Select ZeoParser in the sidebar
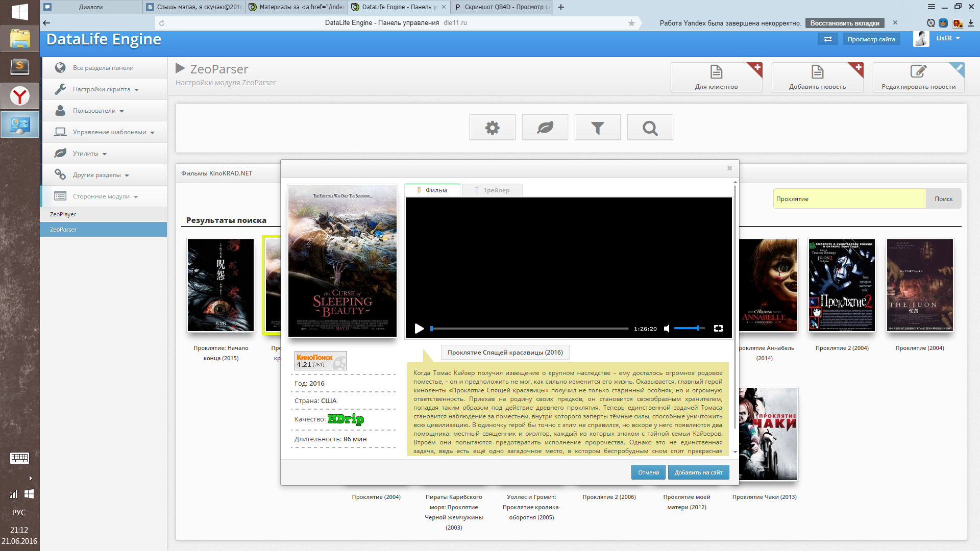980x551 pixels. [x=104, y=230]
